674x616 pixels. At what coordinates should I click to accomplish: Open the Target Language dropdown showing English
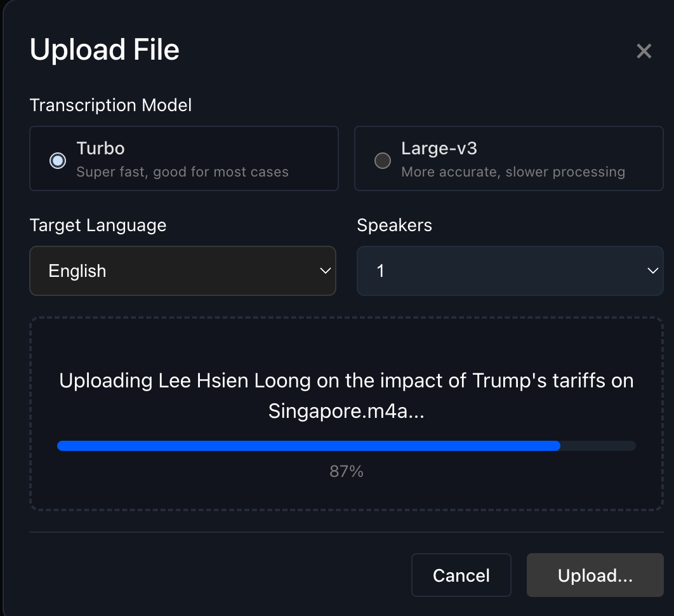(182, 271)
